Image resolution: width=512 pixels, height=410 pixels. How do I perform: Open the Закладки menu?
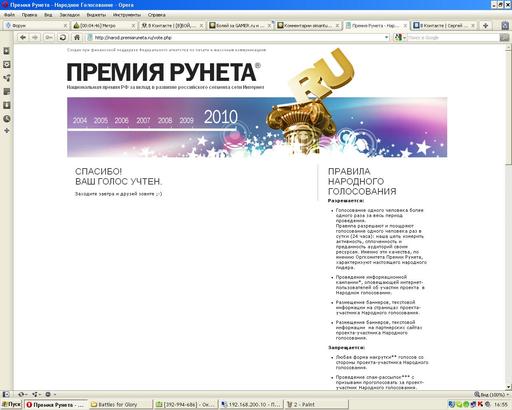coord(70,15)
